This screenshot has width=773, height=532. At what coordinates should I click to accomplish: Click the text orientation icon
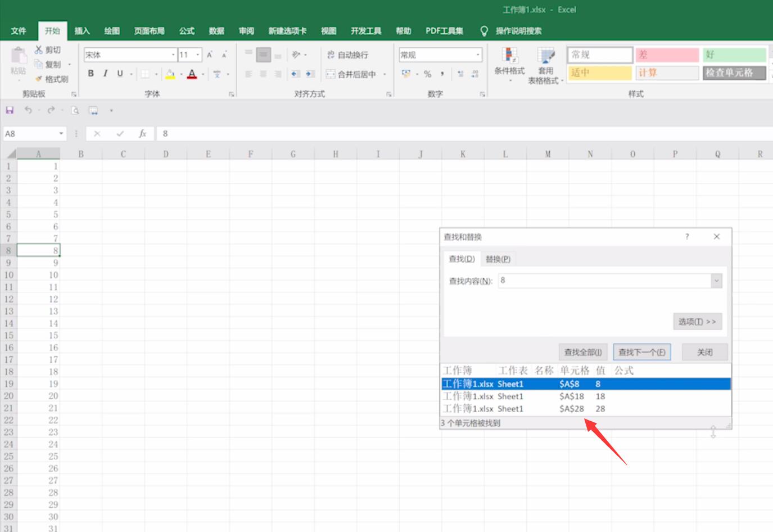coord(296,55)
